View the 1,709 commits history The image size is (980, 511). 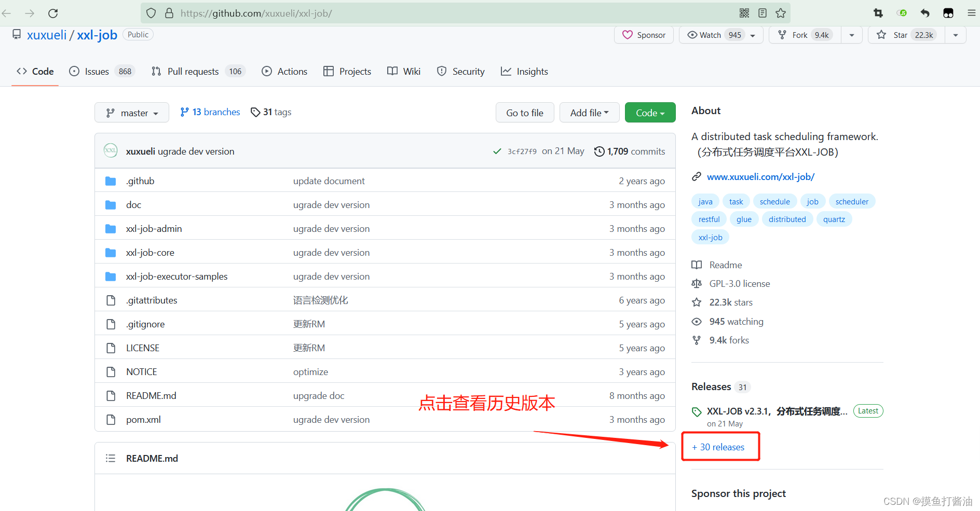click(x=630, y=151)
